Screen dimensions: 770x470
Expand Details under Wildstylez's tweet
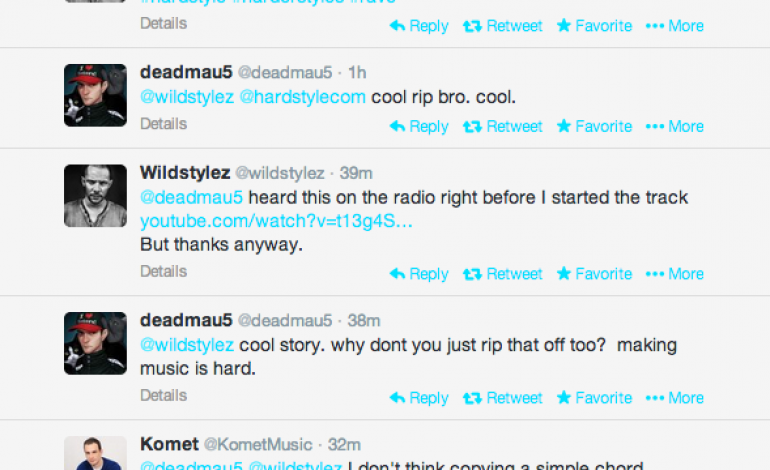click(163, 271)
